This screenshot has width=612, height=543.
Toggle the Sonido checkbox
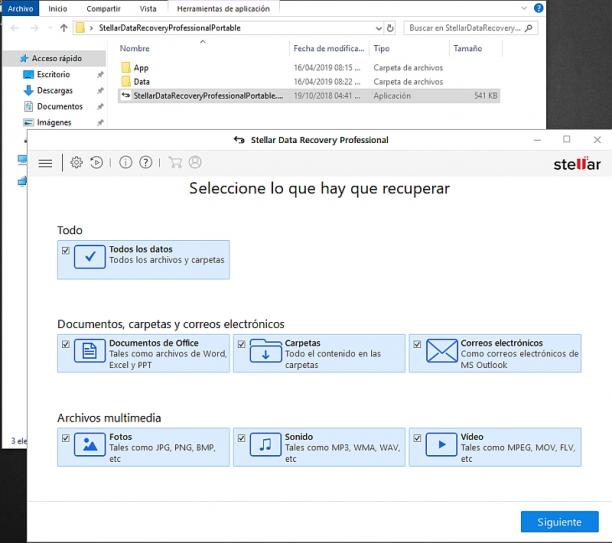coord(241,438)
